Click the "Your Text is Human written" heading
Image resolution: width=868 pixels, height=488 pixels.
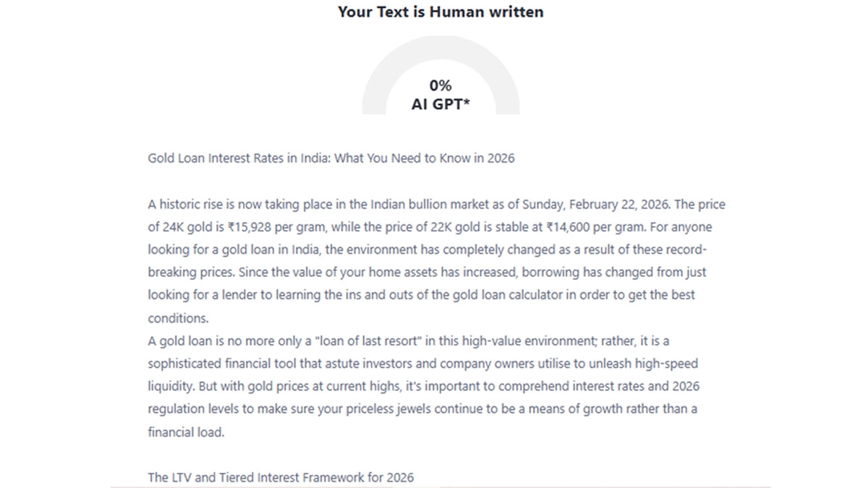point(440,12)
